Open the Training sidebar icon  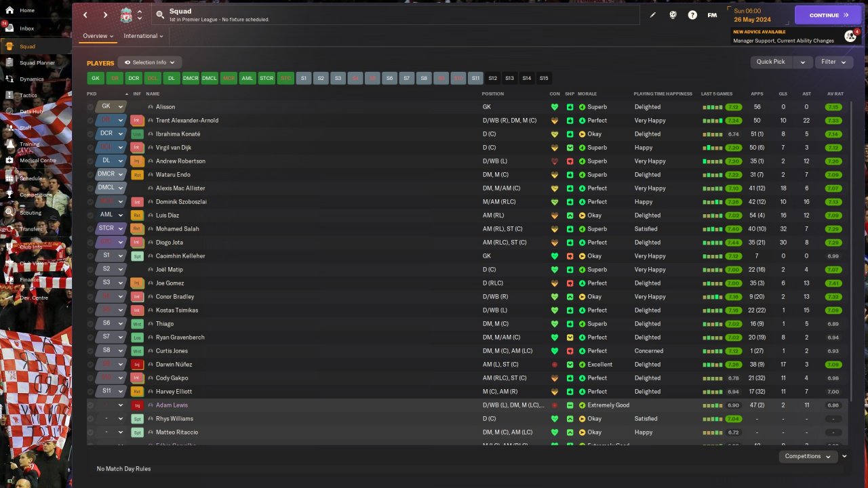[9, 144]
